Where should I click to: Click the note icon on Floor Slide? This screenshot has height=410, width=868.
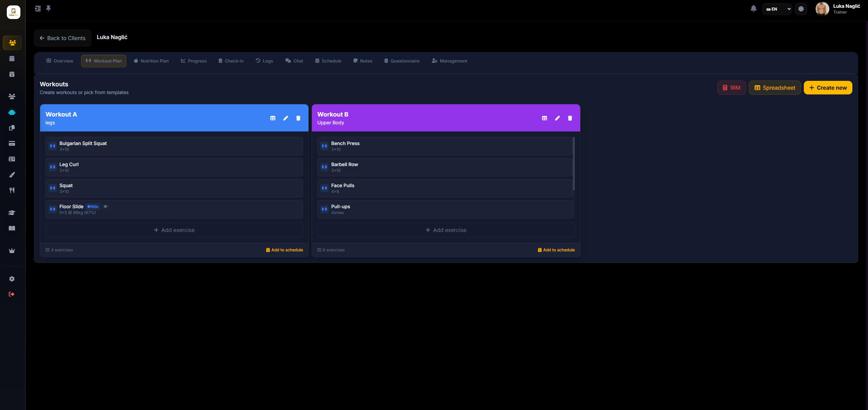[105, 207]
